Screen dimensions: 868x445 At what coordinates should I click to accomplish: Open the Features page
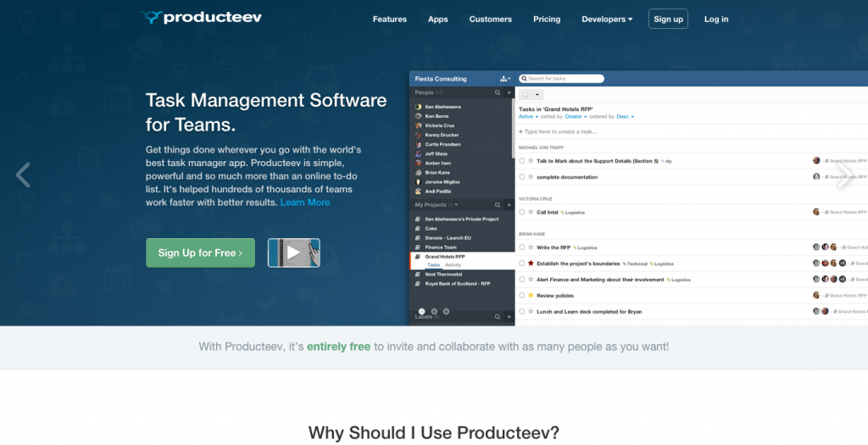tap(390, 19)
